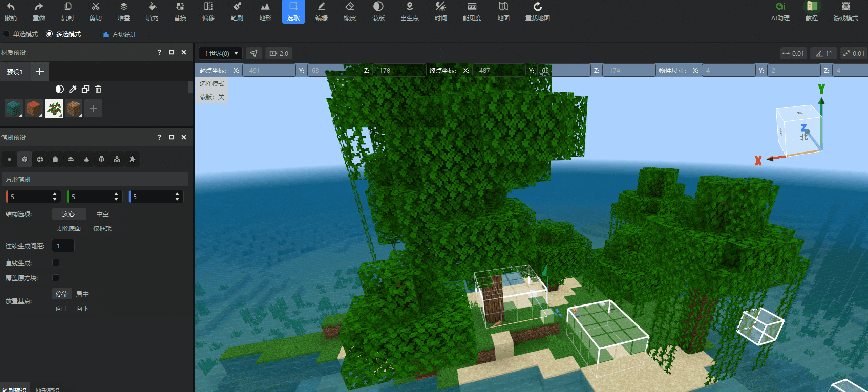Set placement base to 居中
Image resolution: width=868 pixels, height=392 pixels.
82,294
